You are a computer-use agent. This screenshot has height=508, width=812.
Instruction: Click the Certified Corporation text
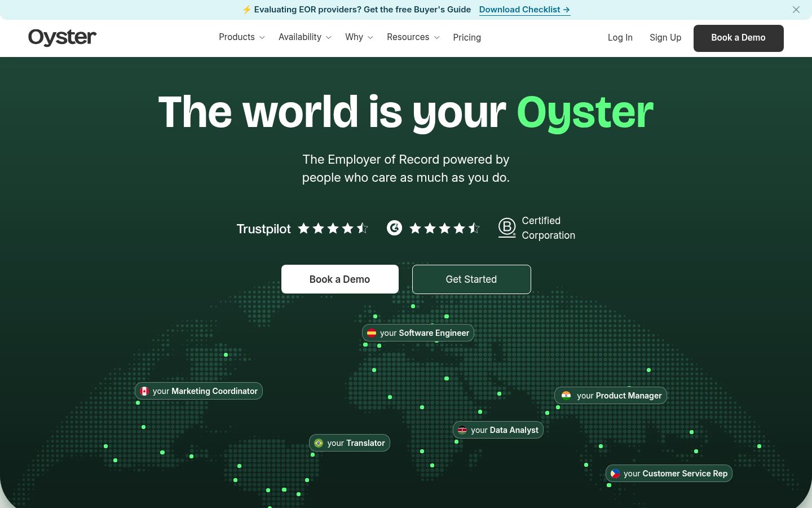pos(548,228)
